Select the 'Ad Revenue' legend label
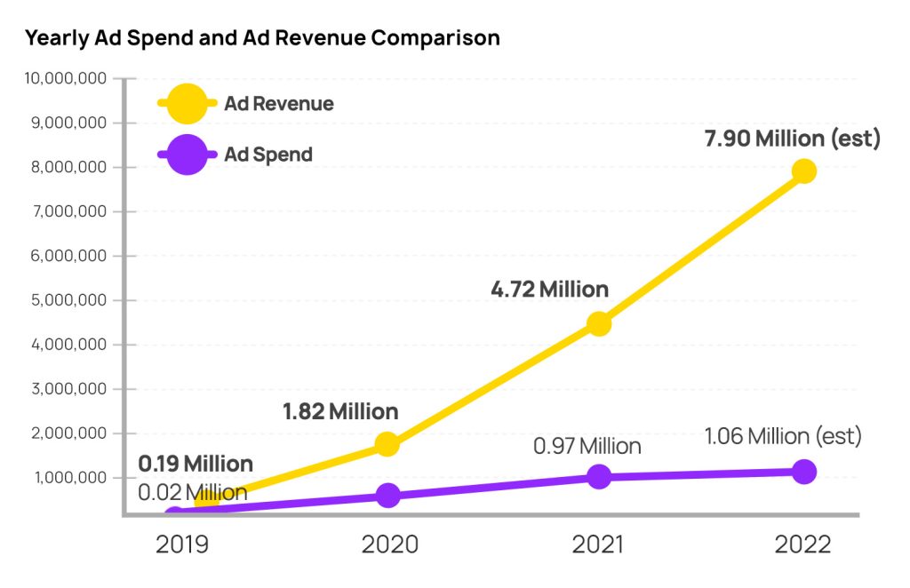910x588 pixels. pyautogui.click(x=279, y=104)
